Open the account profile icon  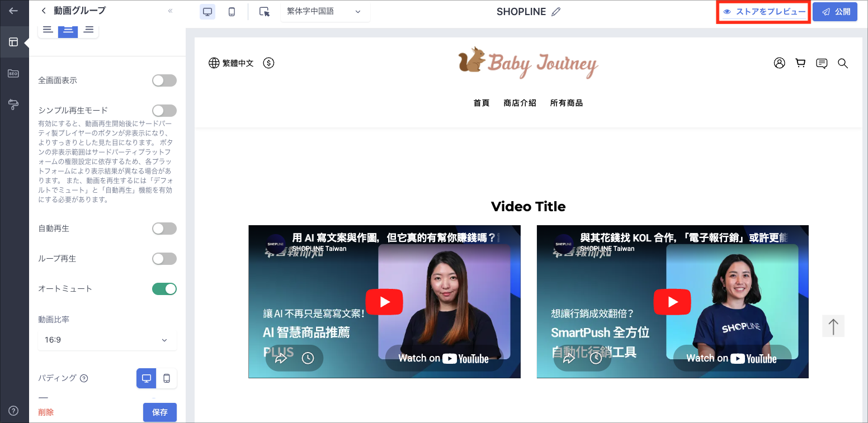779,63
